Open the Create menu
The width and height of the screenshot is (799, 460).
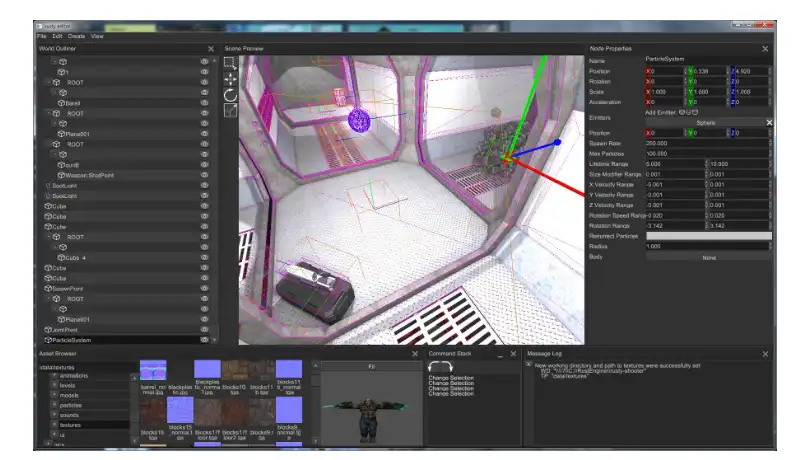[76, 36]
